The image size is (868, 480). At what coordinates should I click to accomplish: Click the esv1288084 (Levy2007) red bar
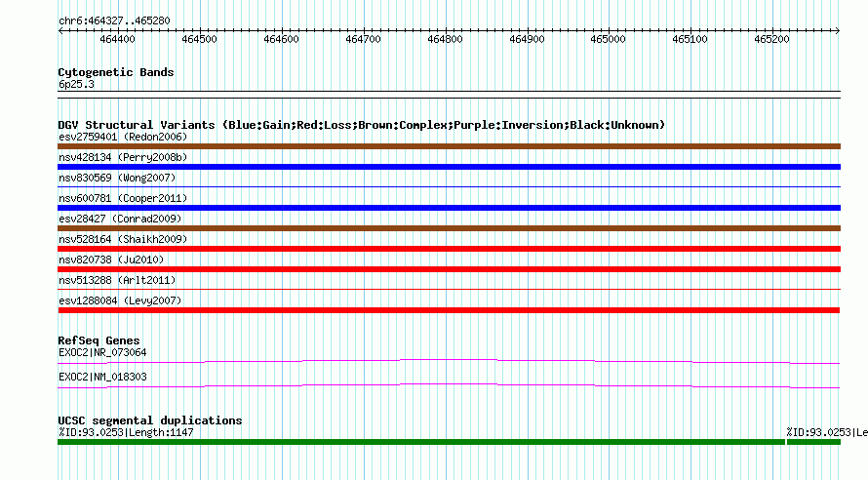[449, 310]
